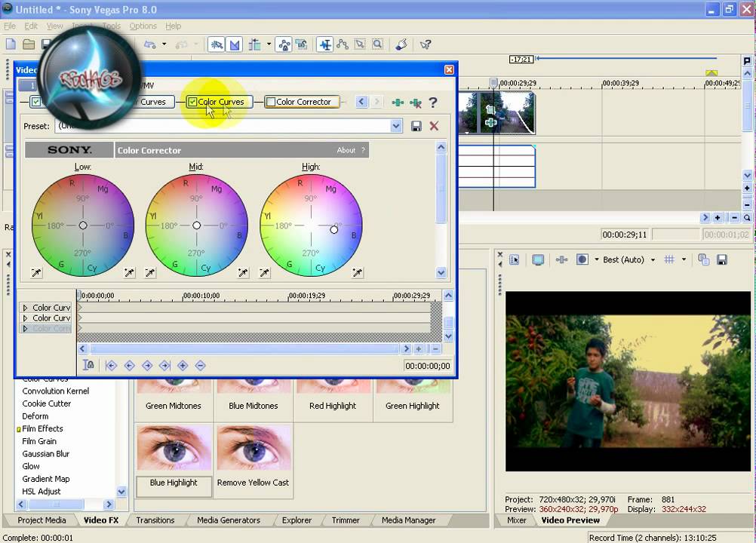Create Keyframe diamond plus button
The height and width of the screenshot is (543, 756).
point(183,366)
